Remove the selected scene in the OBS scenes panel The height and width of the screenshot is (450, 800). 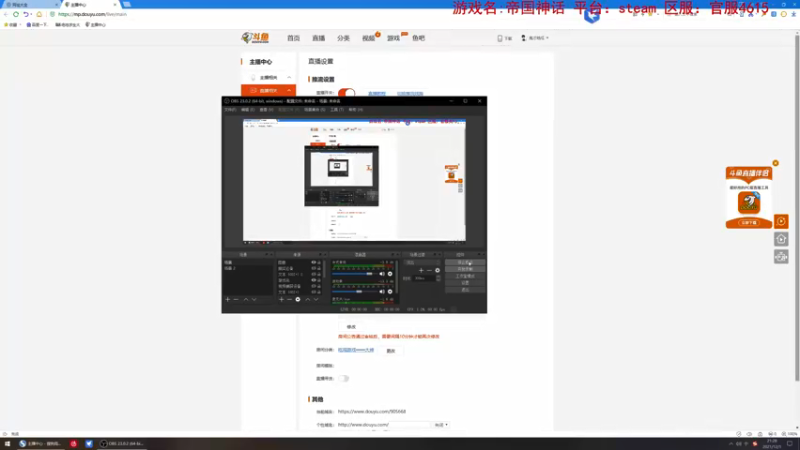point(236,299)
